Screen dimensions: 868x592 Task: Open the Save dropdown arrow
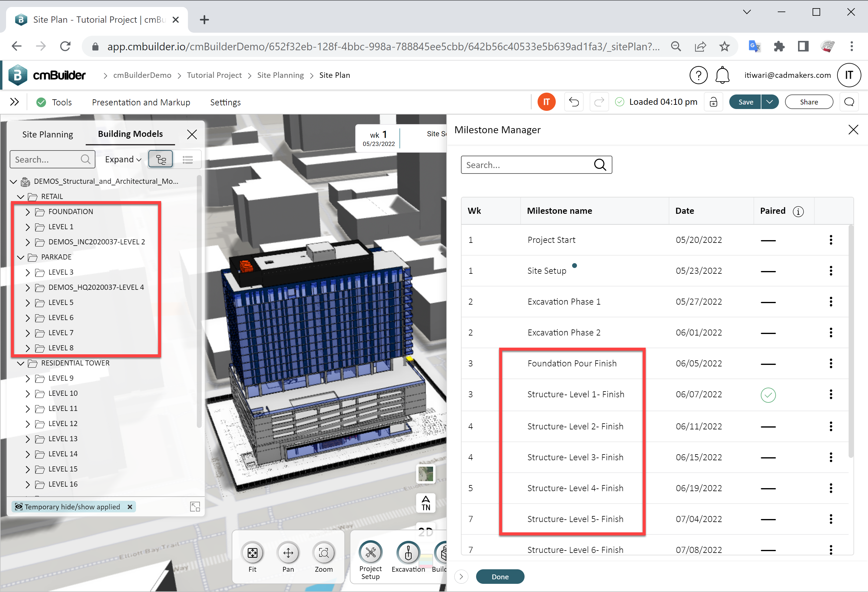tap(769, 102)
